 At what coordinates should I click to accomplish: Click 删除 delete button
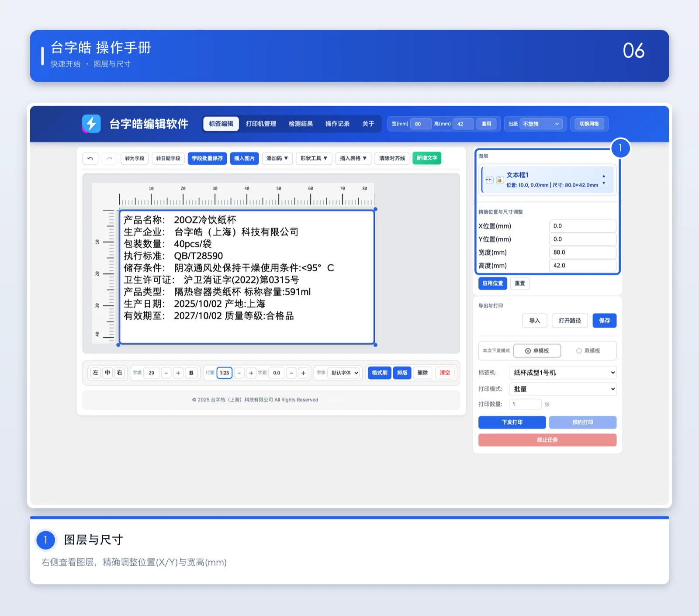click(422, 373)
